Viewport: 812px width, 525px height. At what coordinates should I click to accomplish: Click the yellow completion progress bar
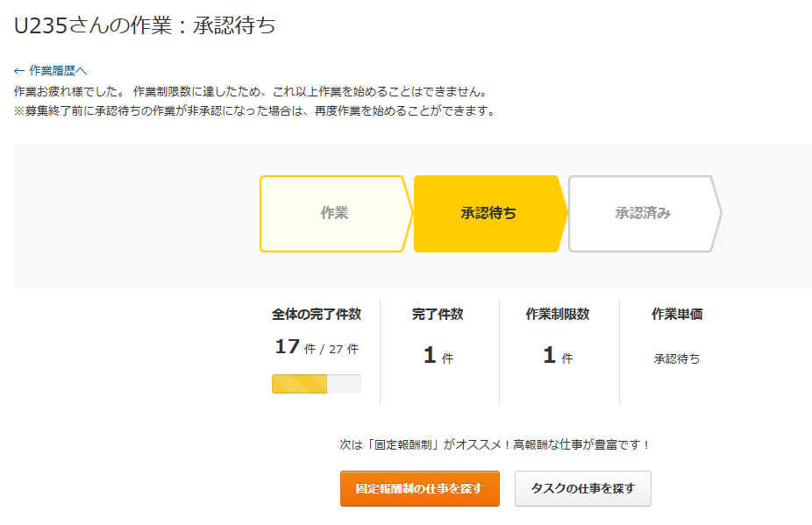coord(316,384)
